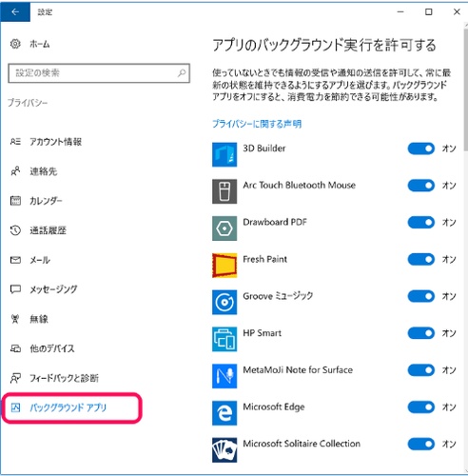Click the 無線 antenna icon

click(x=15, y=319)
